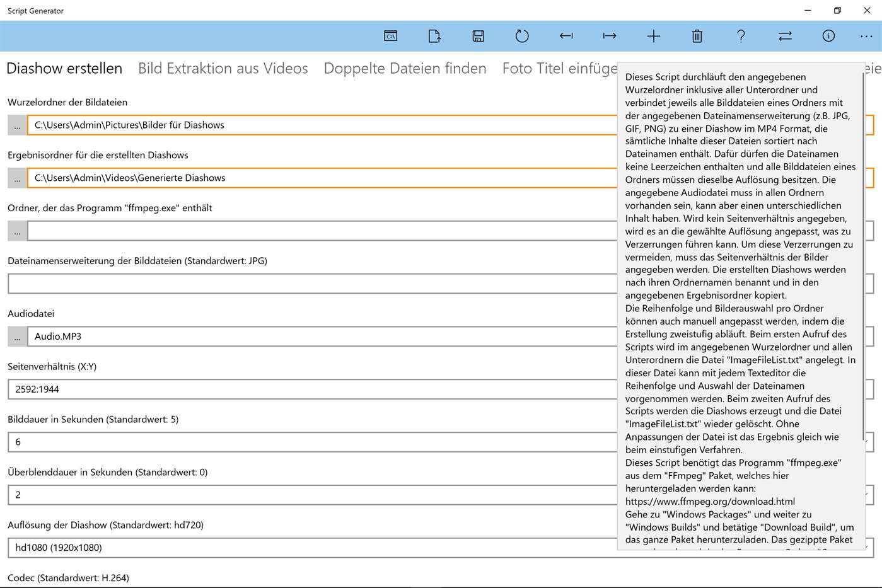882x588 pixels.
Task: Click the 'Seitenverhältnis (X:Y)' label
Action: click(x=52, y=367)
